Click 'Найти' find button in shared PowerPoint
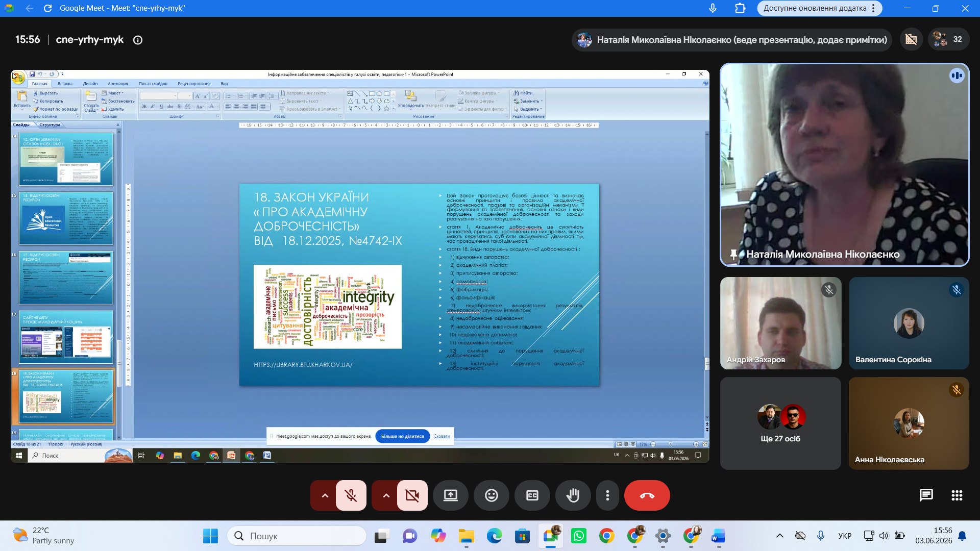 [x=523, y=93]
